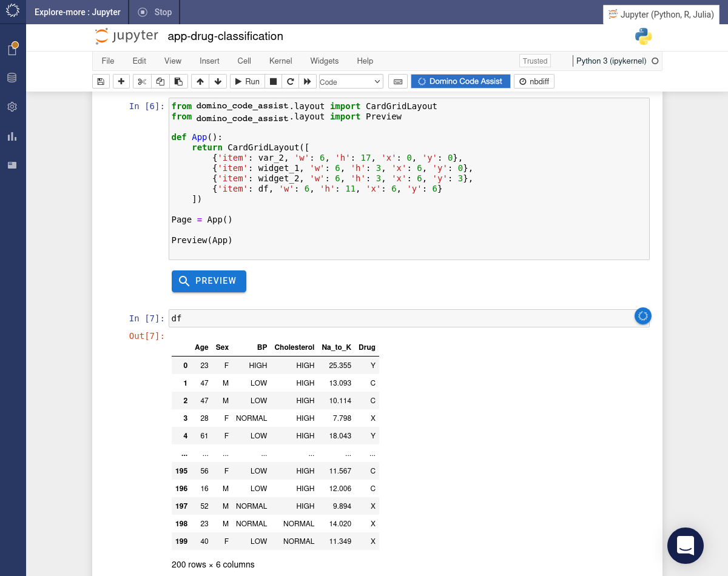The height and width of the screenshot is (576, 728).
Task: Click the Trusted notebook indicator
Action: tap(535, 61)
